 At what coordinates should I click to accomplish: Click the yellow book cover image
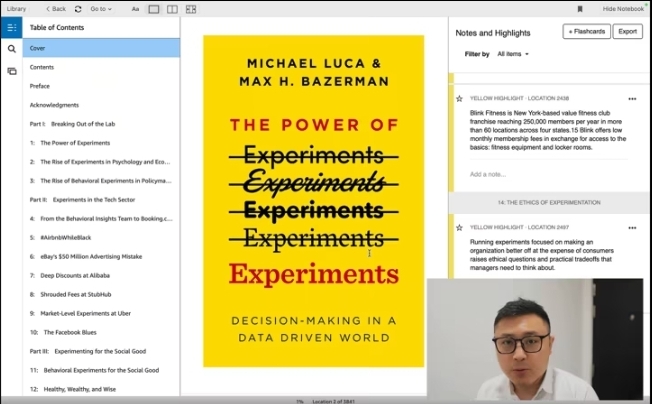pyautogui.click(x=314, y=201)
